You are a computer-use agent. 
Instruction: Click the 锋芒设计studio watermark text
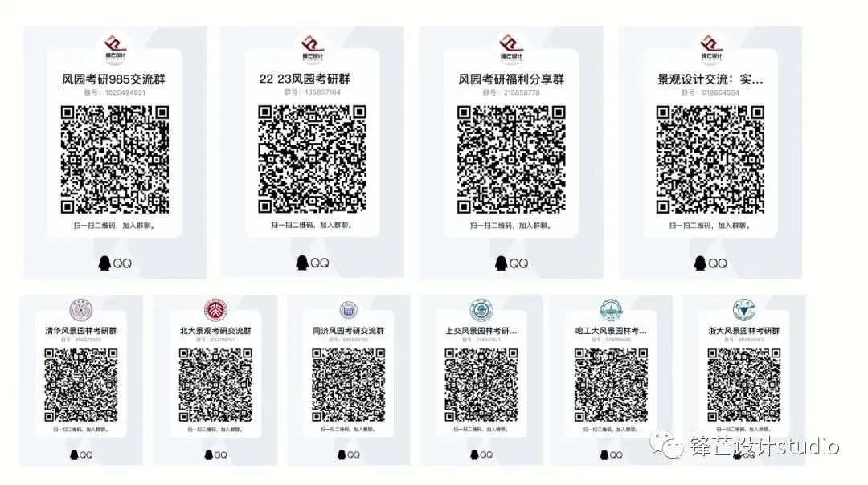tap(764, 446)
